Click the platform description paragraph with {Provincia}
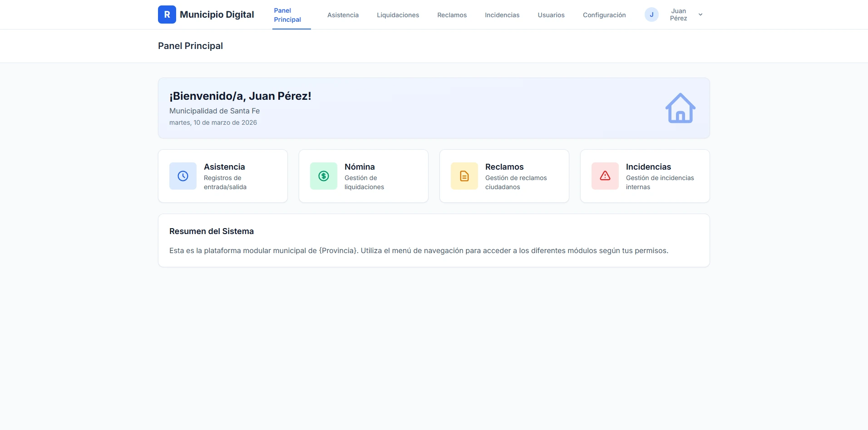This screenshot has width=868, height=430. pos(419,250)
